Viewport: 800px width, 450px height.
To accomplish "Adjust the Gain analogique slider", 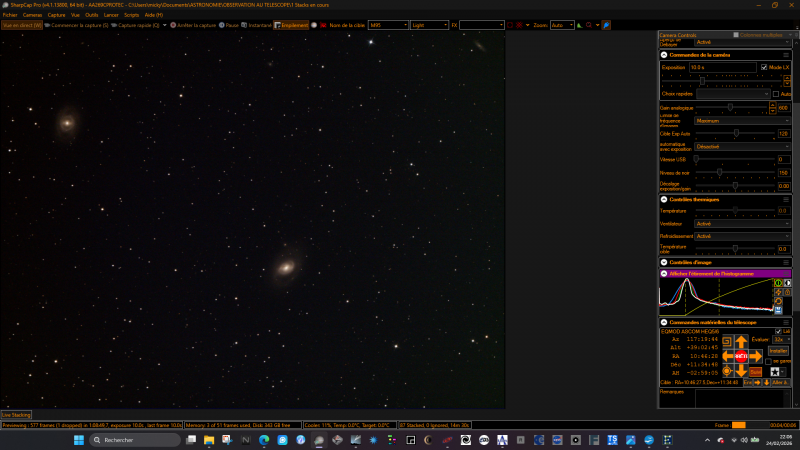I will click(x=731, y=108).
